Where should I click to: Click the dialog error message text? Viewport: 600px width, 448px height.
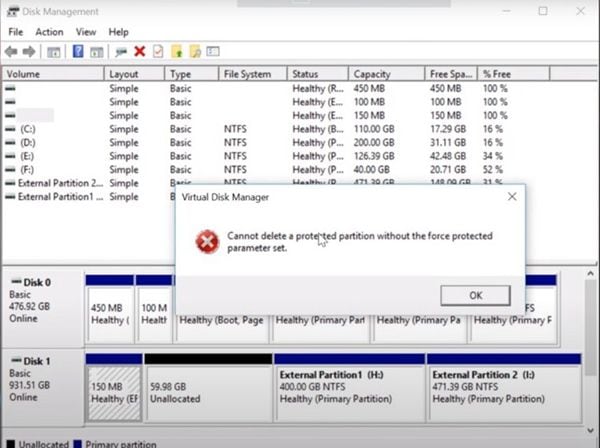click(360, 242)
